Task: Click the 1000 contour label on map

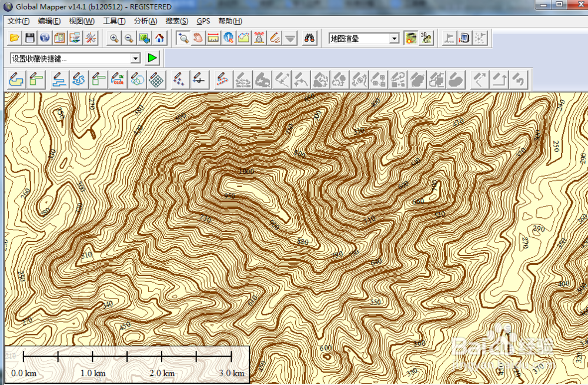Action: [246, 171]
